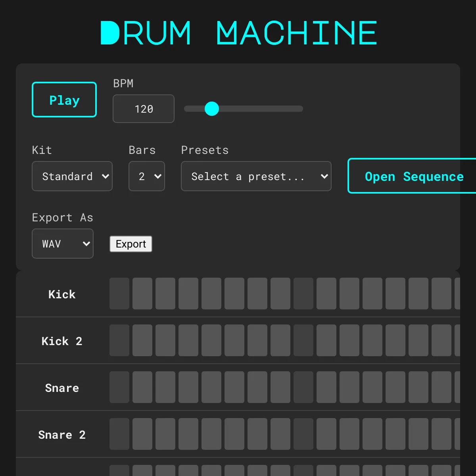Enable the twelfth step in Snare row
The image size is (476, 476).
[x=372, y=387]
